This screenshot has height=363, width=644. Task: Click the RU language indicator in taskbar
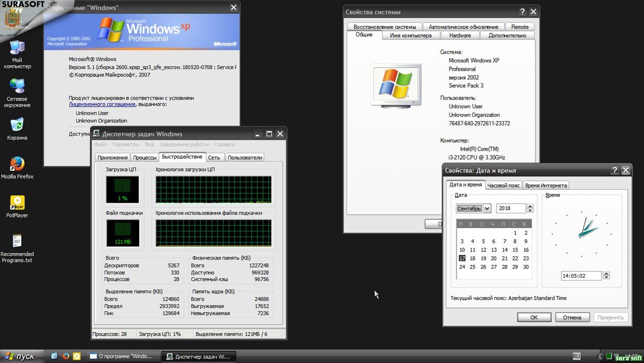576,356
